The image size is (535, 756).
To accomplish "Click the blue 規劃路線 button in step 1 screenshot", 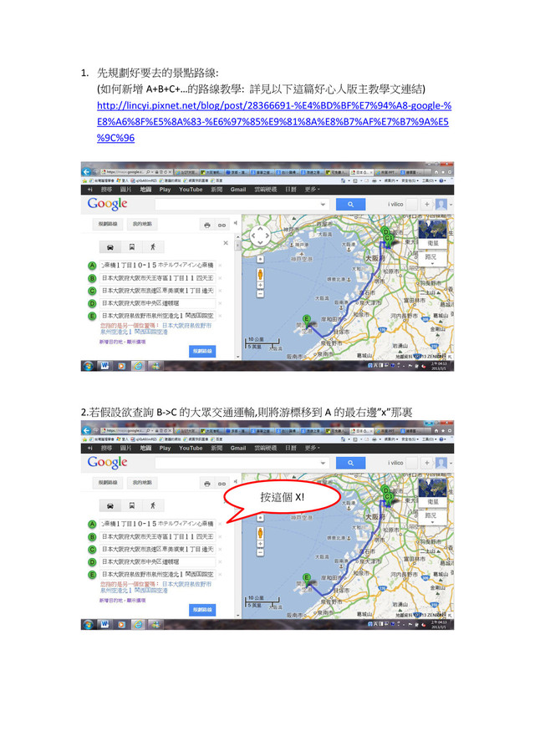I will [202, 351].
